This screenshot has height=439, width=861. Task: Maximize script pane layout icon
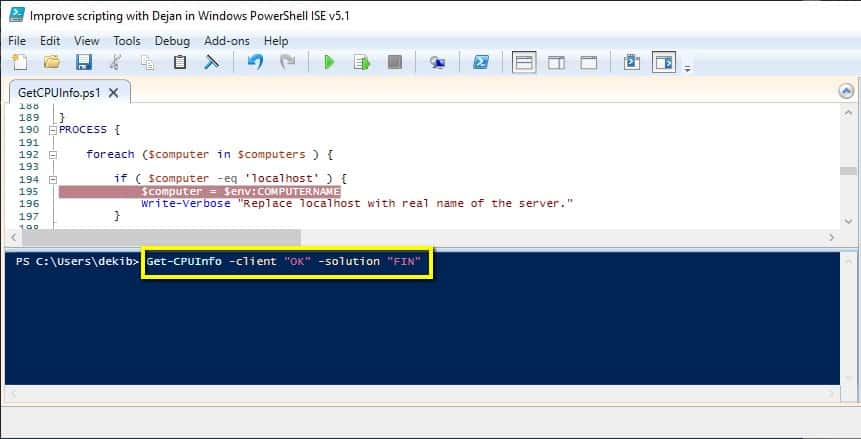point(589,62)
